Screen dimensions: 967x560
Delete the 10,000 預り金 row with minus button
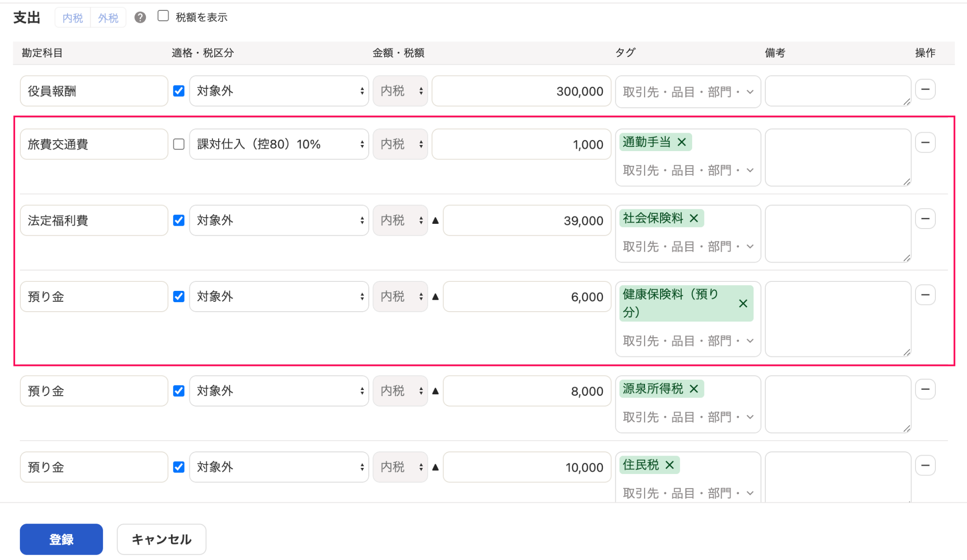click(x=925, y=466)
